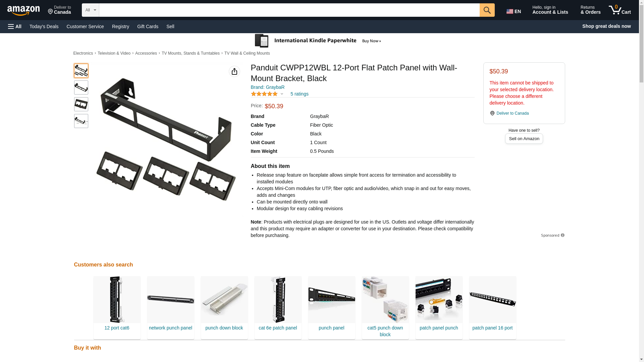Click the search magnifier button
644x362 pixels.
pyautogui.click(x=487, y=10)
